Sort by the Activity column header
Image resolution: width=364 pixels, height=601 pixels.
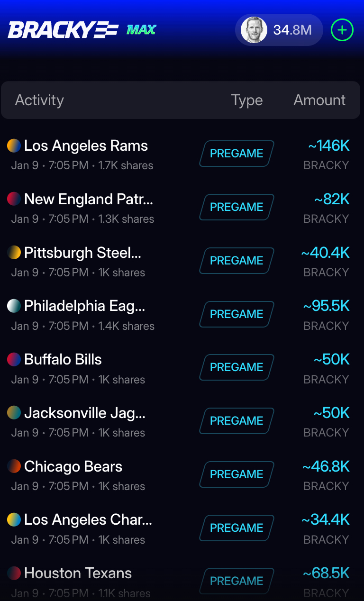39,100
